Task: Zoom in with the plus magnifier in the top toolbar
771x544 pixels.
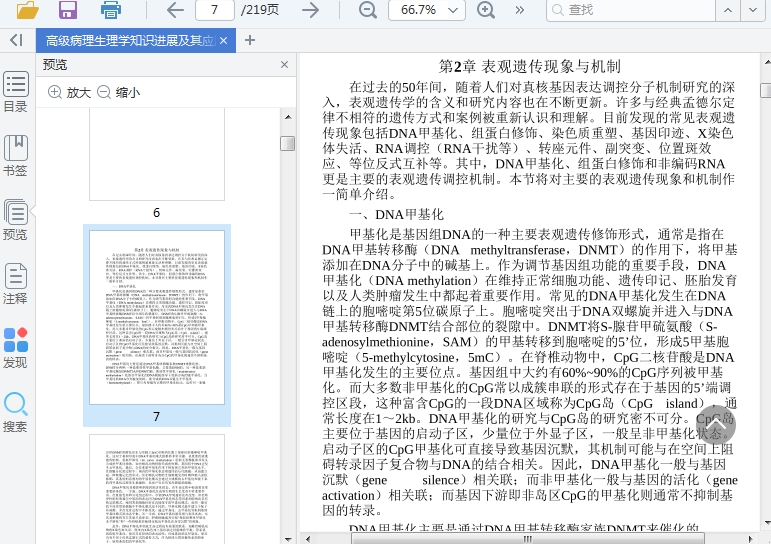Action: point(486,10)
